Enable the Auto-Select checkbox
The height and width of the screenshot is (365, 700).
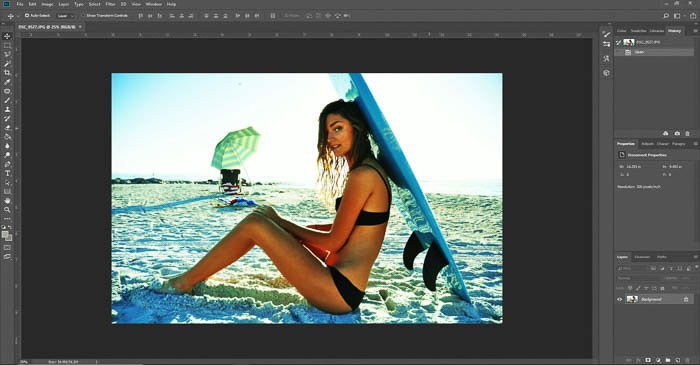[x=27, y=16]
